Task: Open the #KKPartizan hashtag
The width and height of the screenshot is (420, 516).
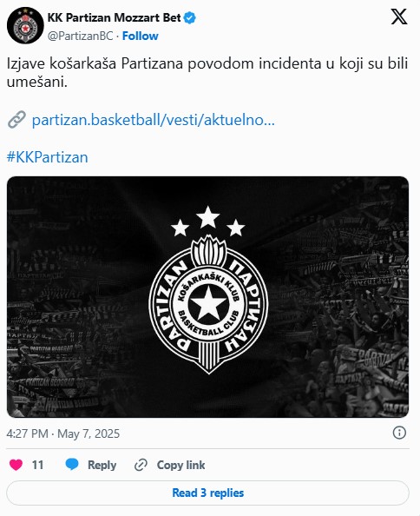Action: coord(48,157)
